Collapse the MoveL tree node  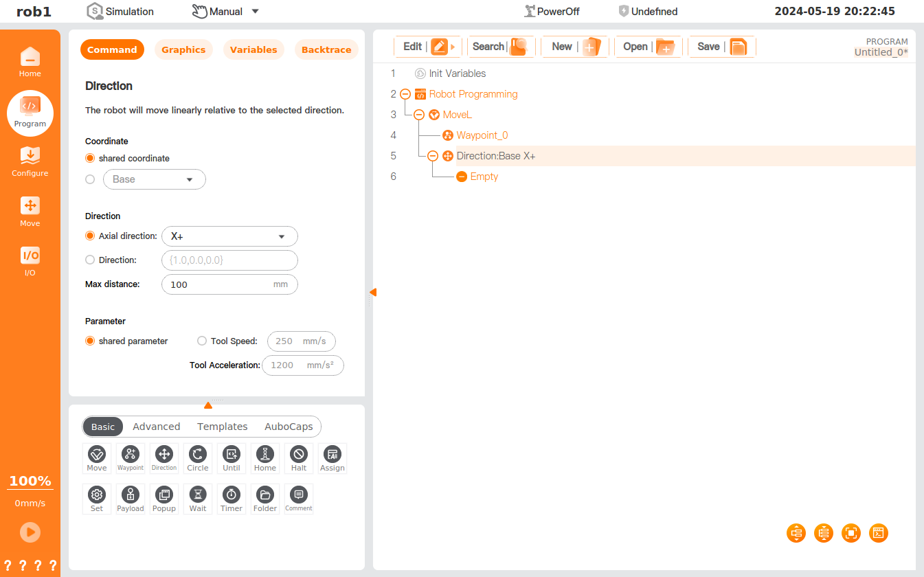pos(418,115)
